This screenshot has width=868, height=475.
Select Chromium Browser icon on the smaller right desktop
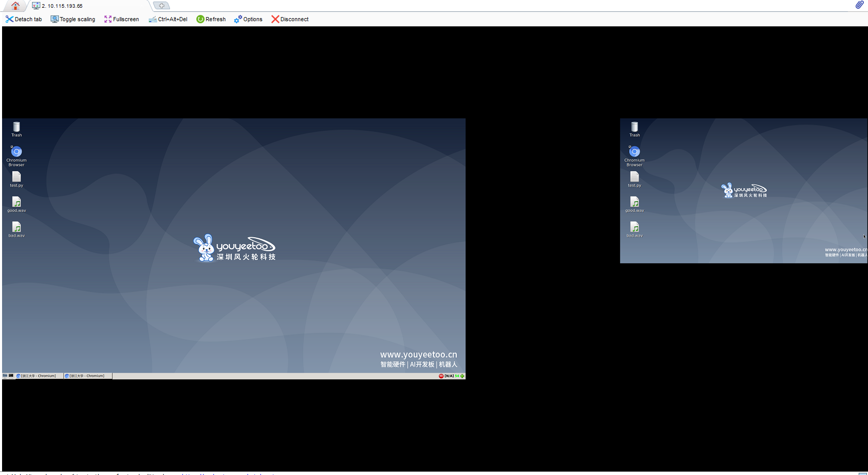coord(634,153)
